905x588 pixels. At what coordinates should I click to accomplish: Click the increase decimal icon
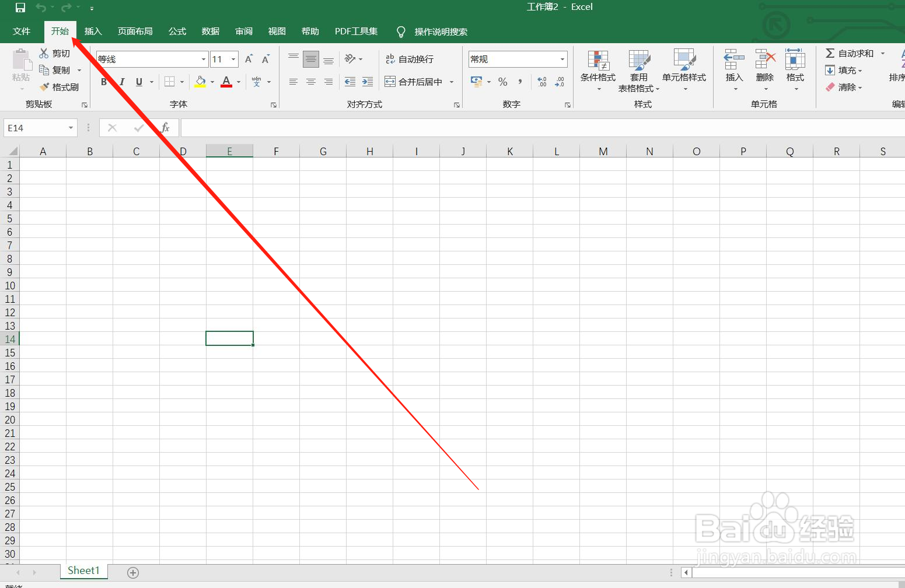click(542, 82)
